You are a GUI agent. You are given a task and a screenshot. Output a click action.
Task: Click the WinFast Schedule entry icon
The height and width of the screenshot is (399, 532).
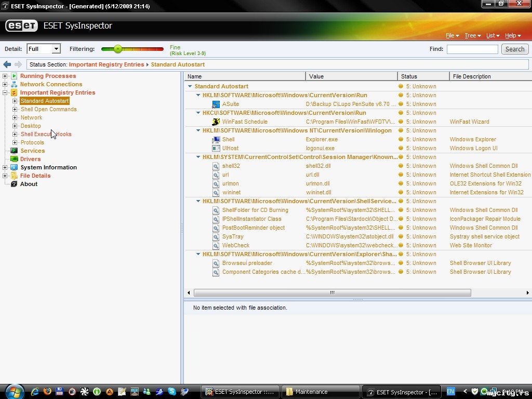pos(216,122)
